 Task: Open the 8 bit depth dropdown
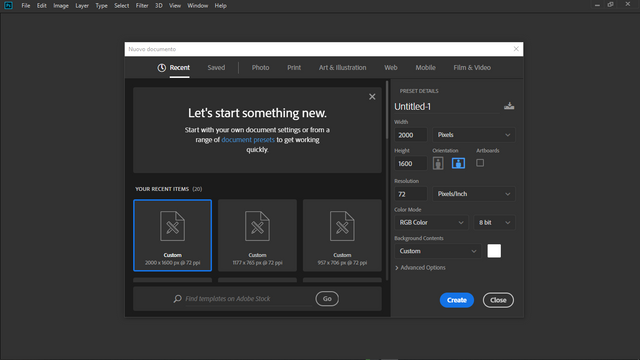[x=494, y=222]
